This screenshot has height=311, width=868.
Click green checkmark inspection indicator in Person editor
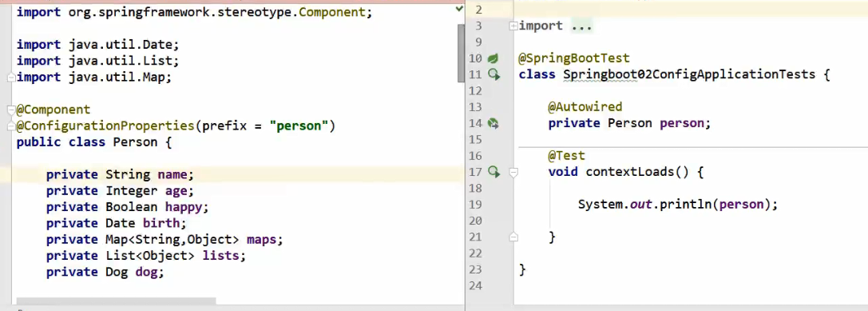coord(459,9)
